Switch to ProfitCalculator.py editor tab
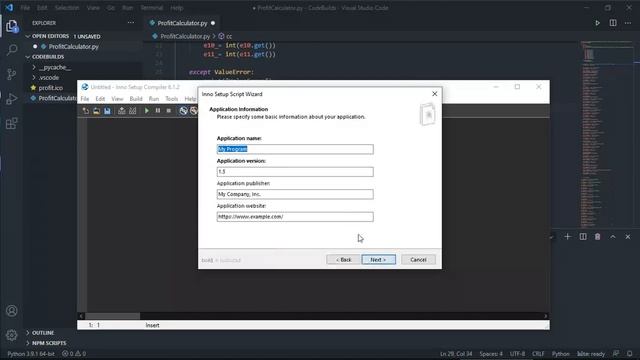This screenshot has width=640, height=360. 182,23
